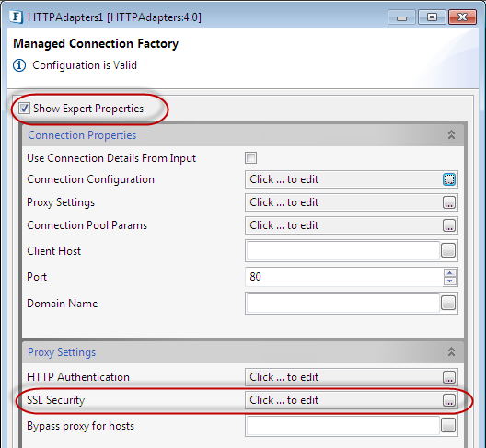Click the small button beside Client Host
486x448 pixels.
point(448,250)
